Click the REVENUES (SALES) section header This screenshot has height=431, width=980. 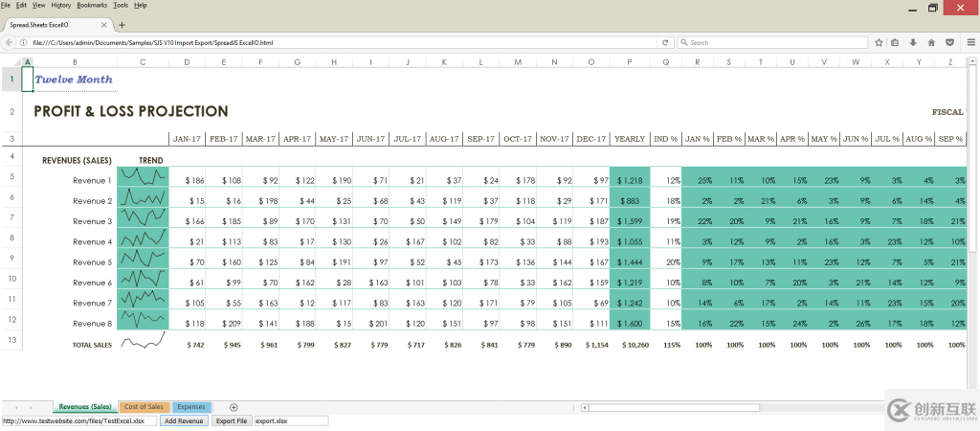click(x=77, y=160)
